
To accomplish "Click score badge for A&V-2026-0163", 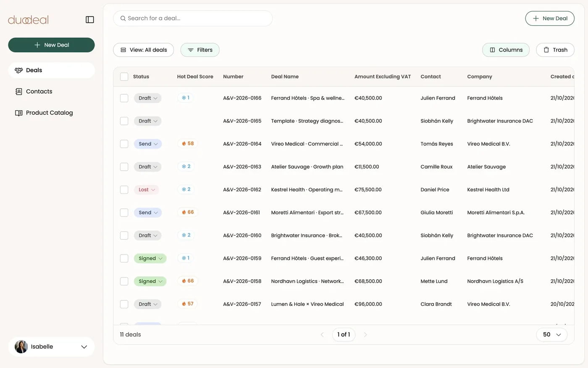I will tap(186, 167).
